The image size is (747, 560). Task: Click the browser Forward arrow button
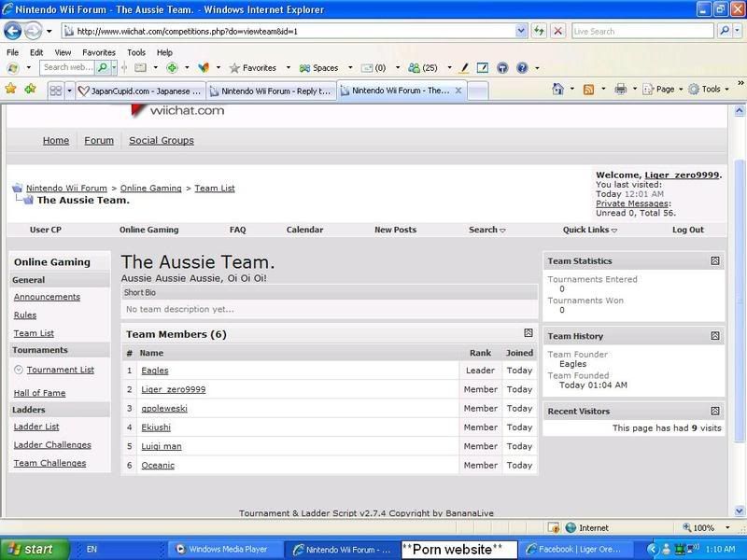tap(33, 32)
